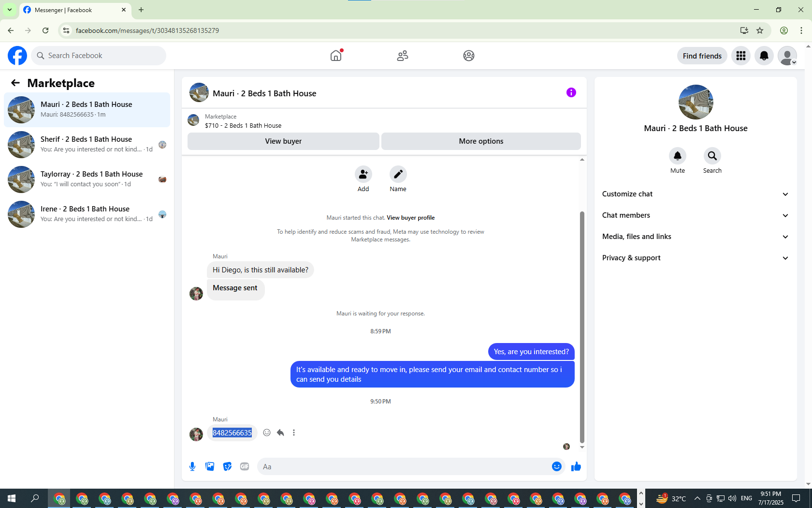Go back from Marketplace using arrow

(15, 83)
